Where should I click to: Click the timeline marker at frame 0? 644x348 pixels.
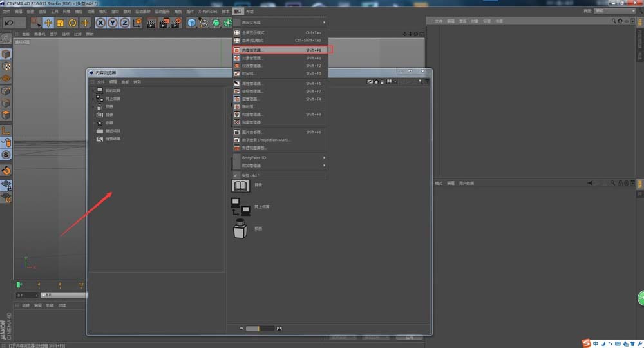point(18,284)
